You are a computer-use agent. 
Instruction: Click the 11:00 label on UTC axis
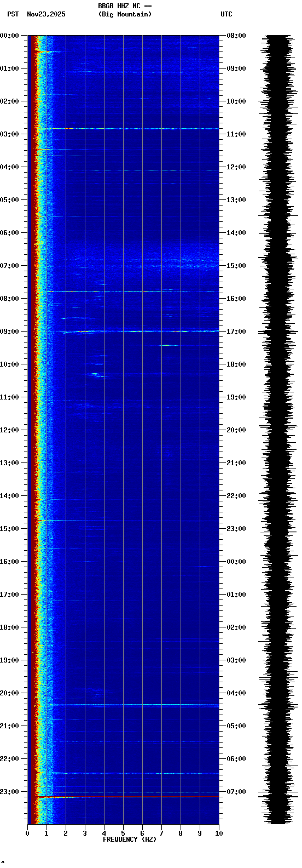click(x=236, y=134)
